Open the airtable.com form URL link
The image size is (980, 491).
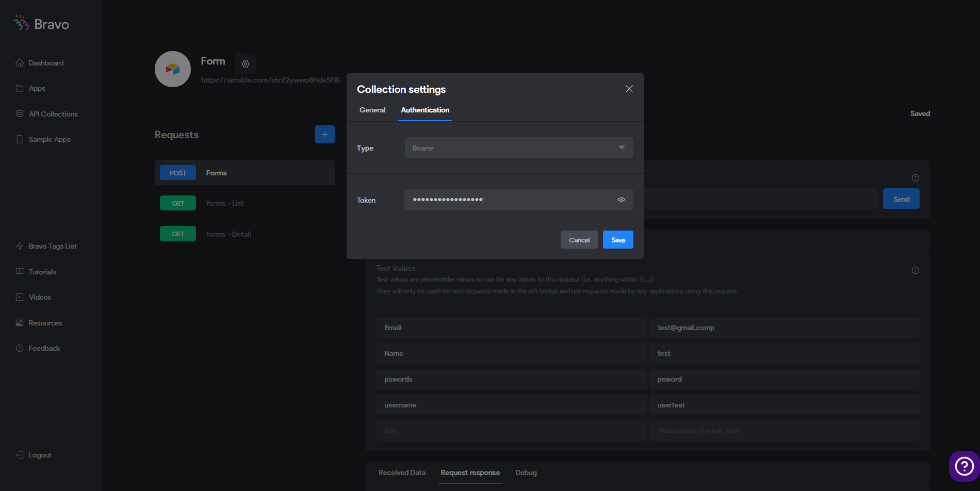click(271, 80)
